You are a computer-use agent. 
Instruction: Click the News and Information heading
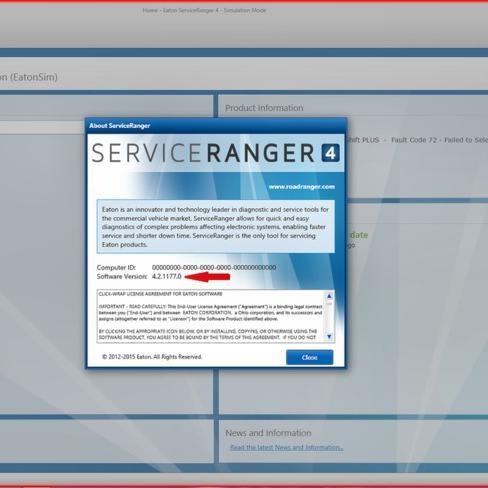[268, 433]
